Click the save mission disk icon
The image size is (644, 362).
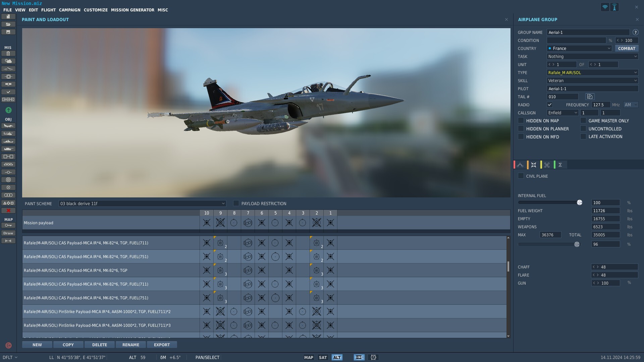(x=8, y=32)
